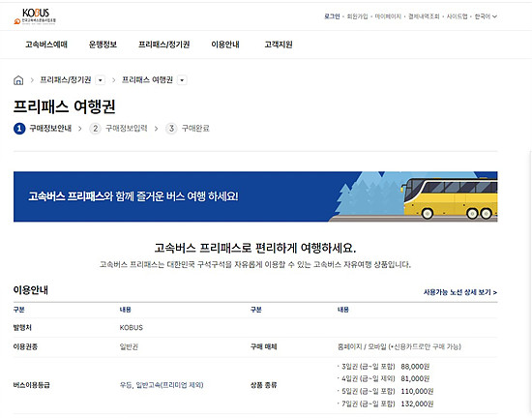Click the banner text 고속버스 프리패스와 함께
This screenshot has height=418, width=532.
[133, 196]
